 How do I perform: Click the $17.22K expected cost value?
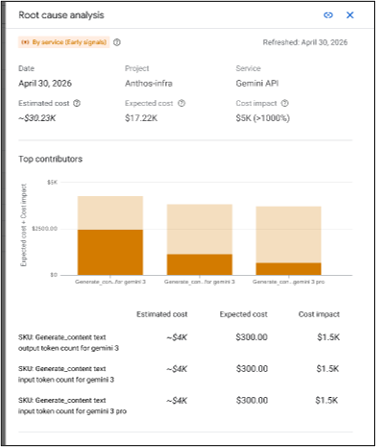tap(141, 118)
